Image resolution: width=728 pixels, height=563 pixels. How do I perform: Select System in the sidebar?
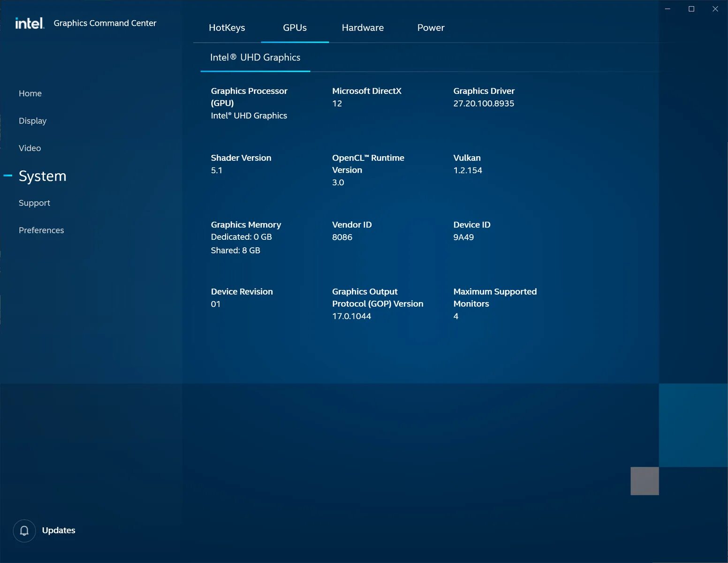42,176
